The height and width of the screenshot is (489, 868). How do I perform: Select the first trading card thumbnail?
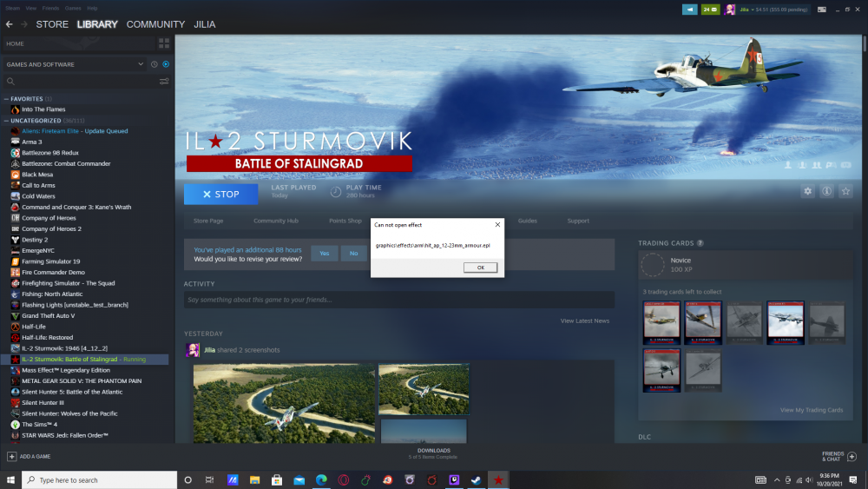tap(661, 322)
